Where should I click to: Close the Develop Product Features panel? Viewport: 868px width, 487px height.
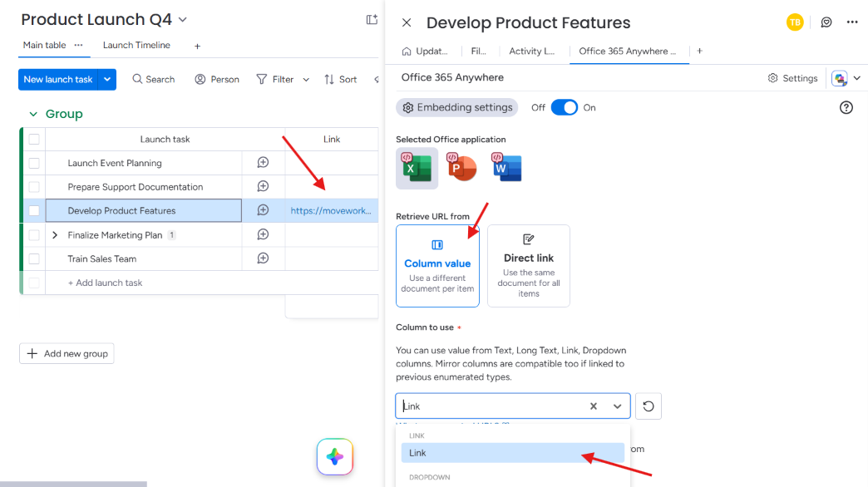pos(407,22)
